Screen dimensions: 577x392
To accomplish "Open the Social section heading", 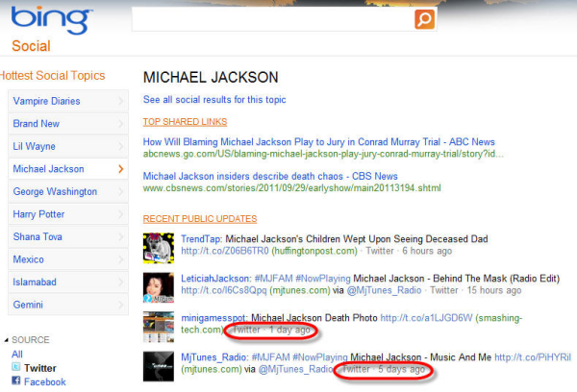I will 31,46.
